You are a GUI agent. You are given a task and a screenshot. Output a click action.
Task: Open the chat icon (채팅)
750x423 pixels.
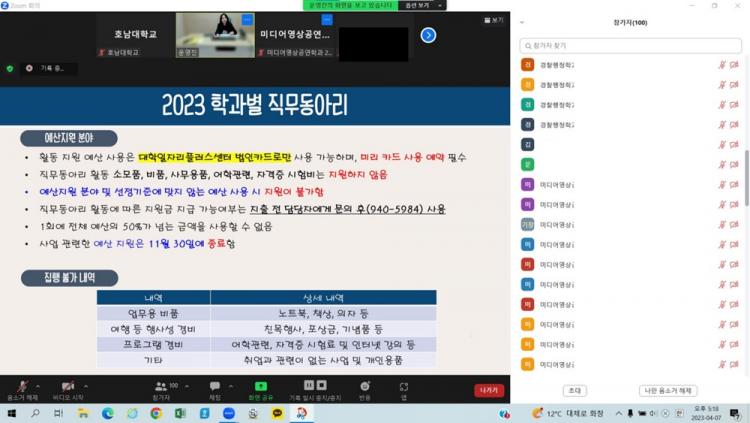214,386
